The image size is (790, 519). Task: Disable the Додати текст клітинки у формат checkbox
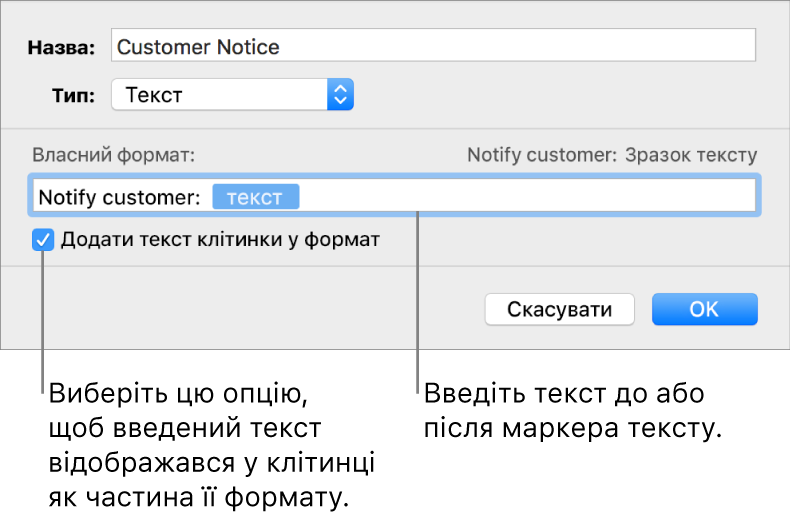43,240
